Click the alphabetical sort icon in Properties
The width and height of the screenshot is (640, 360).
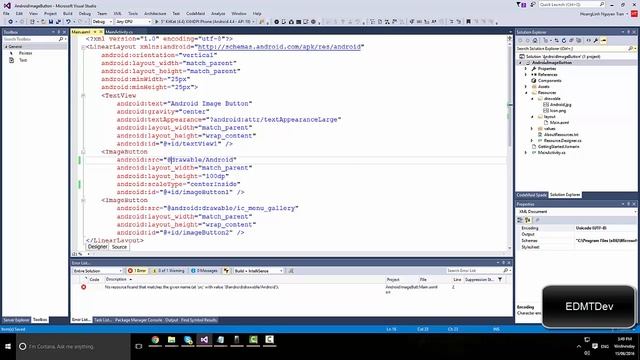[x=527, y=220]
